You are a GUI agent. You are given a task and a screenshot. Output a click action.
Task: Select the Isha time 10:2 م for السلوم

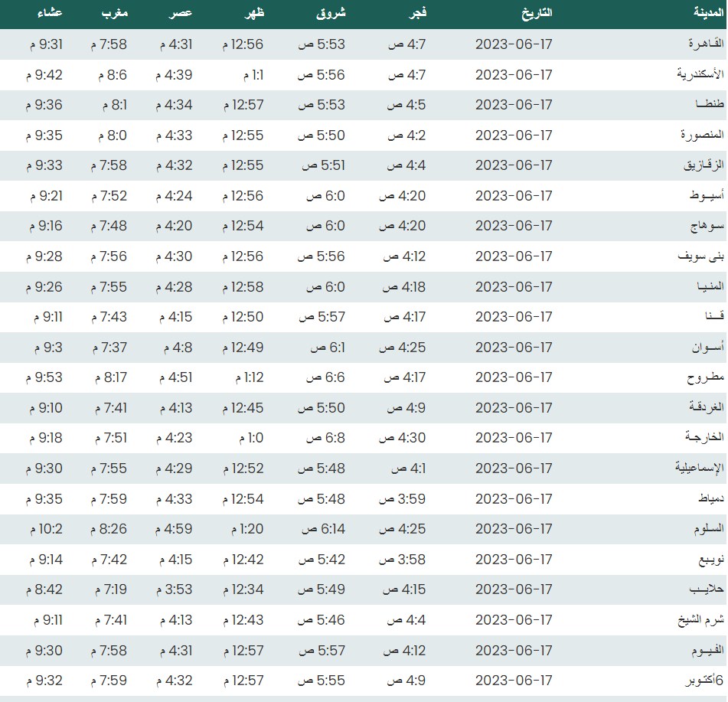tap(47, 529)
